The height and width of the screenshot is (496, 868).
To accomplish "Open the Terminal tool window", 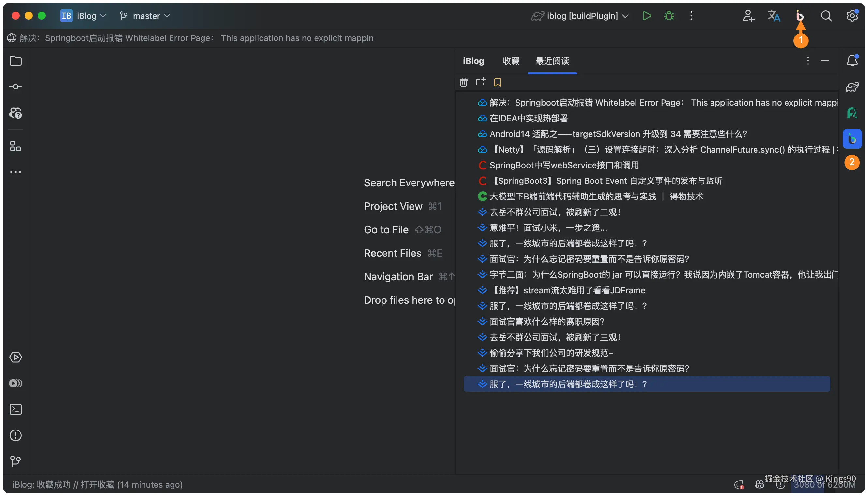I will pos(15,409).
